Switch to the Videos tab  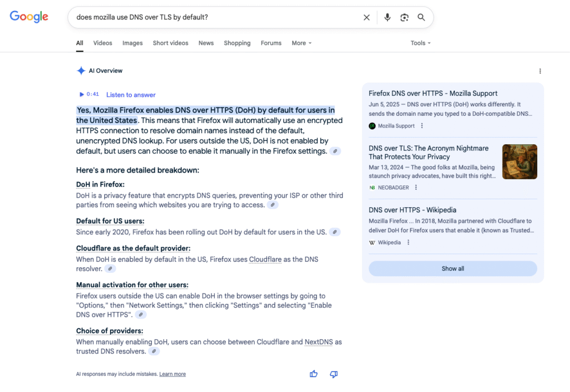click(x=102, y=43)
